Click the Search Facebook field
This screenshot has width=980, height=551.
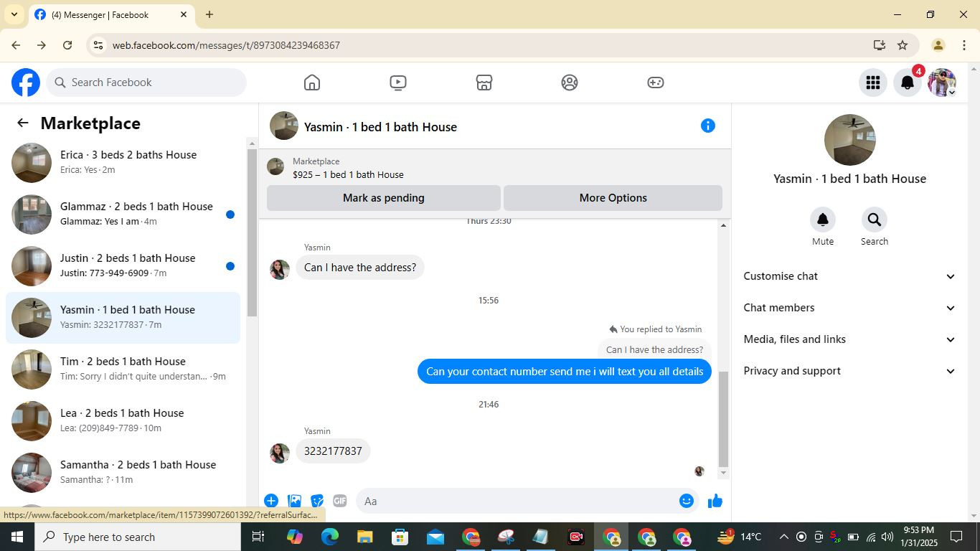click(x=147, y=83)
